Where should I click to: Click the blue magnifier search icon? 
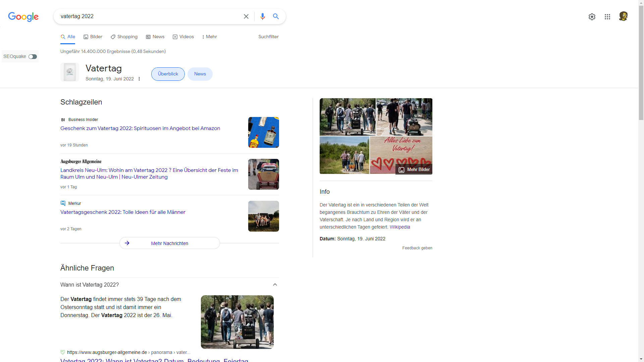point(276,16)
